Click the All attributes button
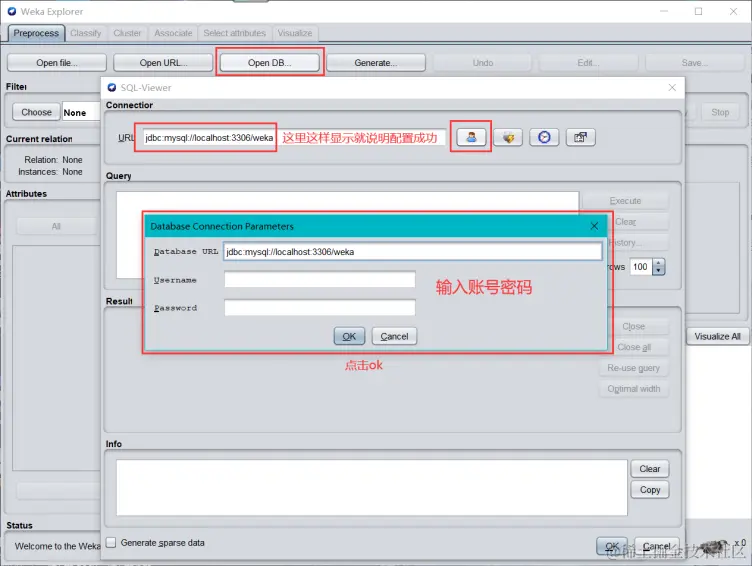Viewport: 752px width, 566px height. 56,226
